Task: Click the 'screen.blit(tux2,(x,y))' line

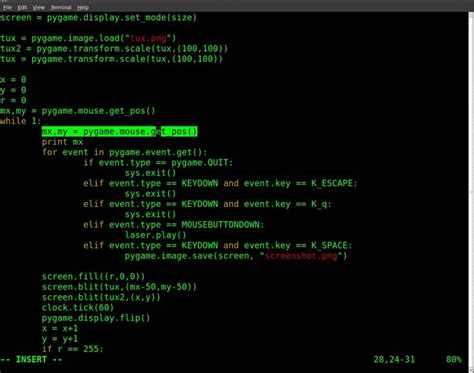Action: tap(101, 297)
